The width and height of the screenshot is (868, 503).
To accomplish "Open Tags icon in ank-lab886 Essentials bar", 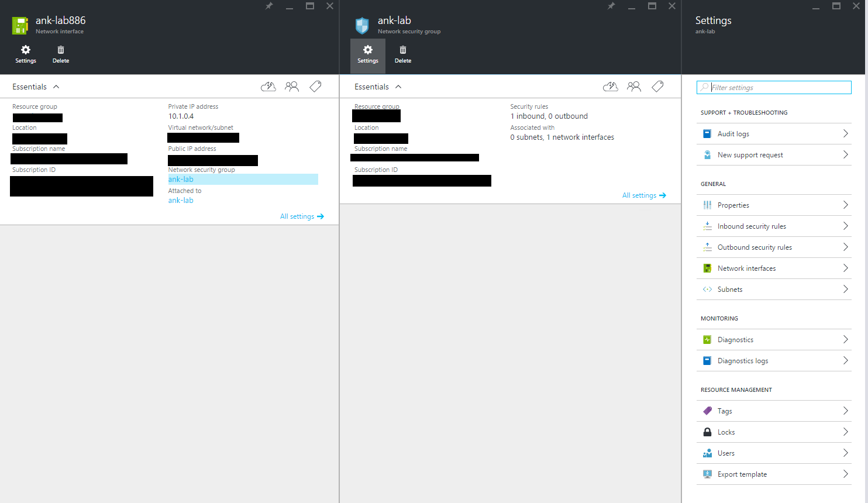I will pos(315,87).
